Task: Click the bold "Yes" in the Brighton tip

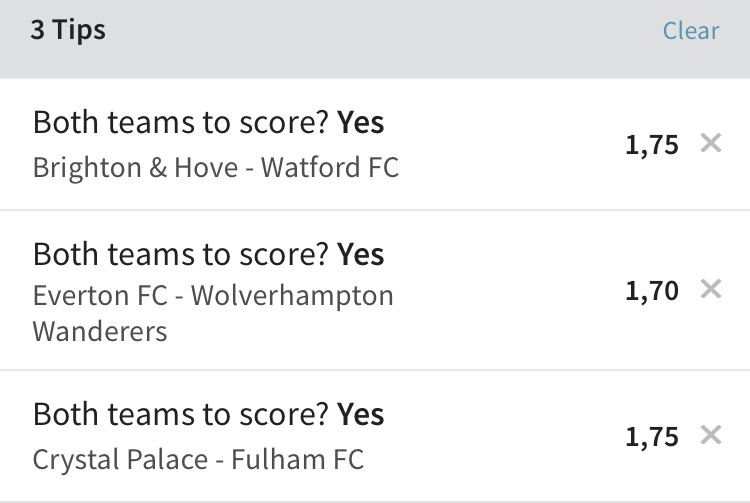Action: tap(361, 123)
